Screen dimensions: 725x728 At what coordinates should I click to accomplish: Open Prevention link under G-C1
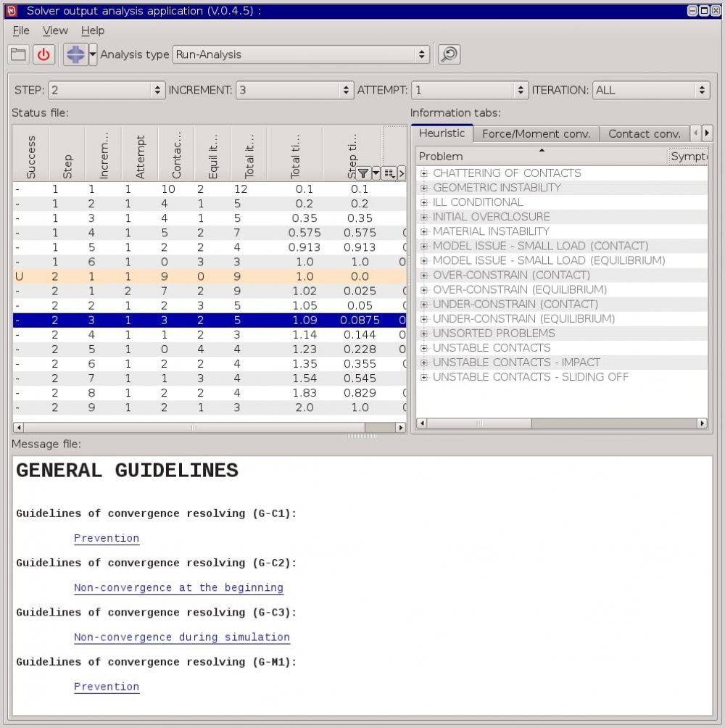[x=107, y=538]
